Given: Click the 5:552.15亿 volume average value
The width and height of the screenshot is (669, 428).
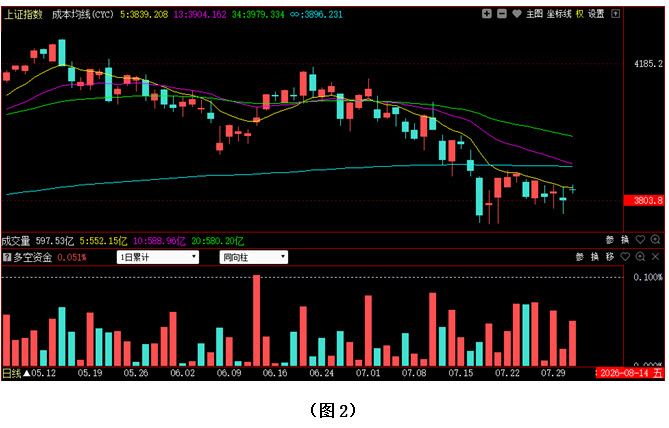Looking at the screenshot, I should pos(103,241).
